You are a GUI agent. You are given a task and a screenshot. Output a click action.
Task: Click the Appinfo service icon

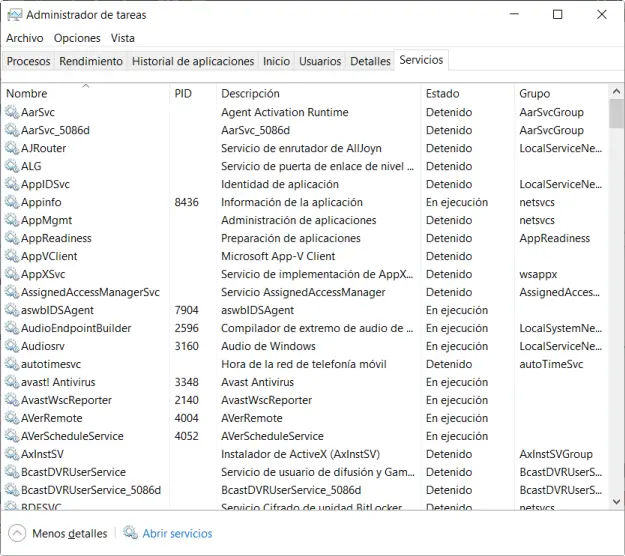pos(12,202)
